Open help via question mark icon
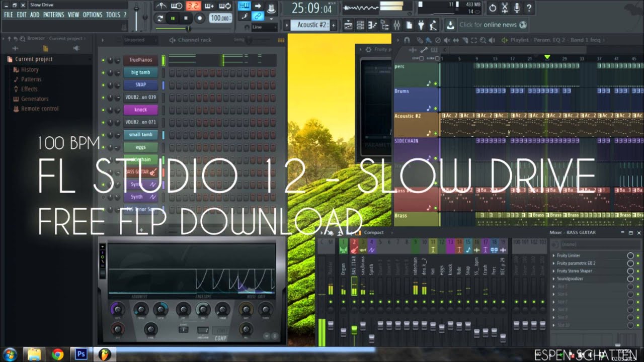 [529, 8]
